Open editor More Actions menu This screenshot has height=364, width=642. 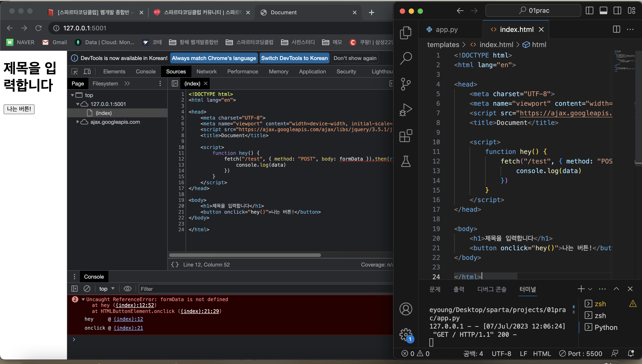coord(630,29)
